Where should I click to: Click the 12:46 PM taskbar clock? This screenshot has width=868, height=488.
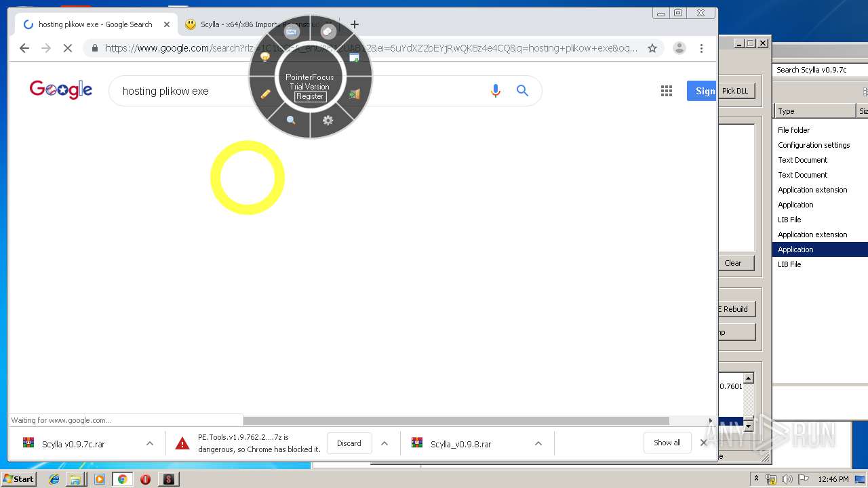[x=833, y=479]
